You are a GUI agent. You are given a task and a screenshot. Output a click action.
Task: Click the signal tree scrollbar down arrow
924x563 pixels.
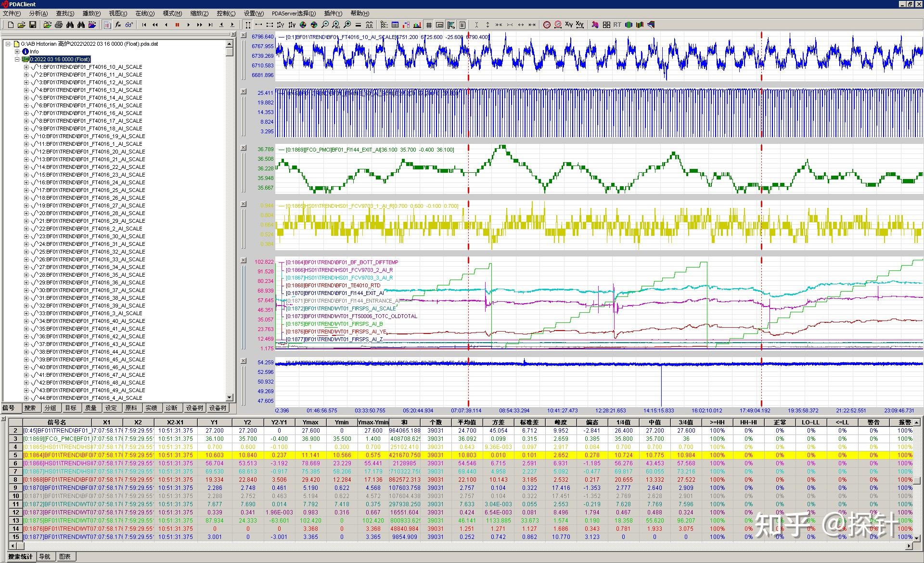point(229,397)
